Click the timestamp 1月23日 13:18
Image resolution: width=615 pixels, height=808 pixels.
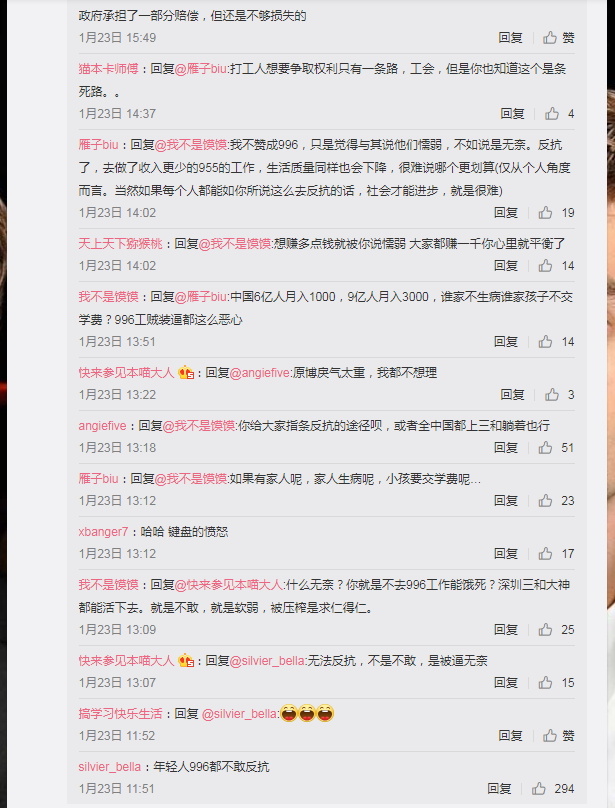[117, 448]
